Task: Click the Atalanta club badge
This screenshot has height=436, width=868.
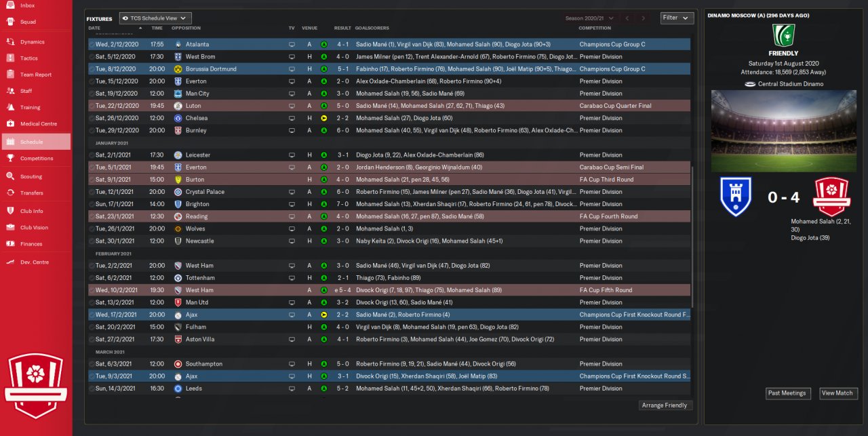Action: coord(178,44)
